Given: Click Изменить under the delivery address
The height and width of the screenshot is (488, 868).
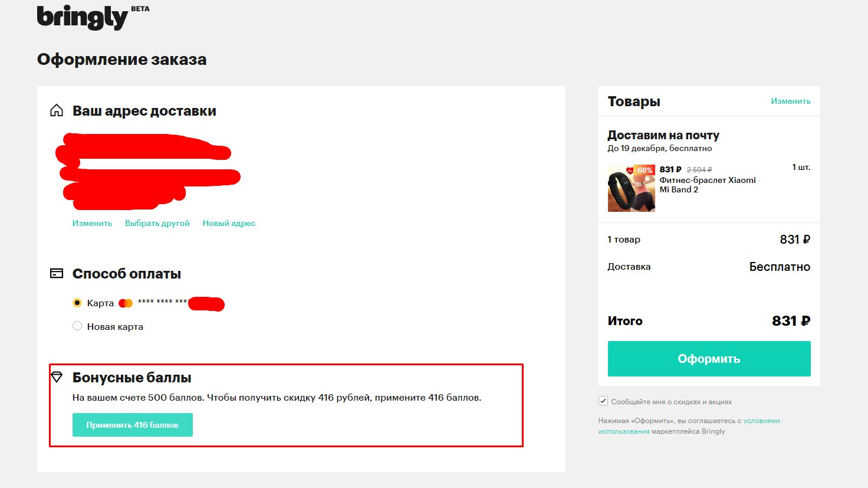Looking at the screenshot, I should click(92, 223).
